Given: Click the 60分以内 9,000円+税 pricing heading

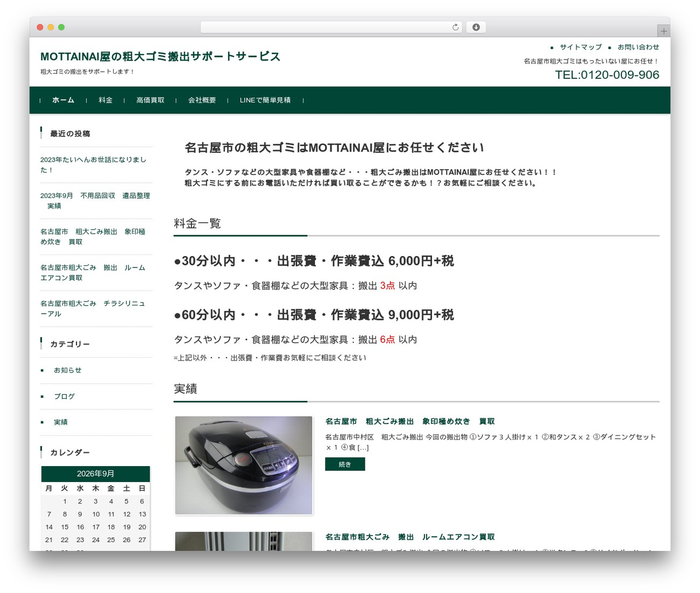Looking at the screenshot, I should (x=314, y=315).
